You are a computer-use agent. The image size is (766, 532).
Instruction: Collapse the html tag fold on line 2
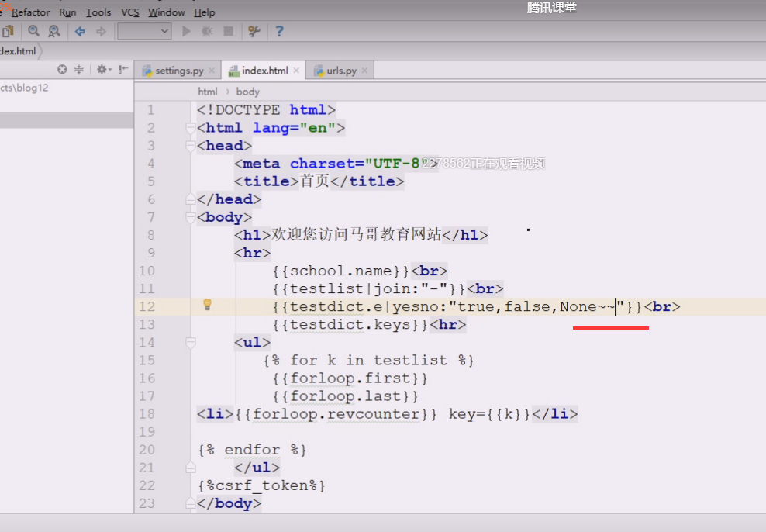tap(191, 128)
